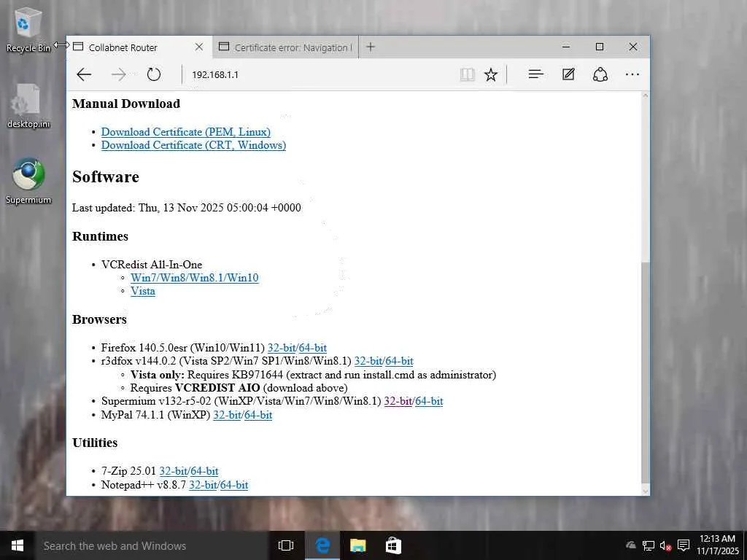Click the Software heading
This screenshot has height=560, width=747.
coord(106,176)
